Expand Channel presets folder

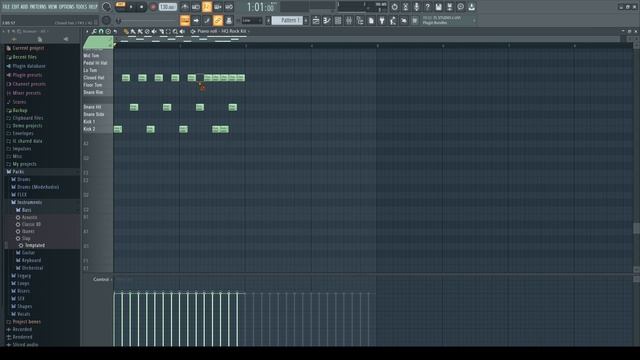click(x=26, y=84)
